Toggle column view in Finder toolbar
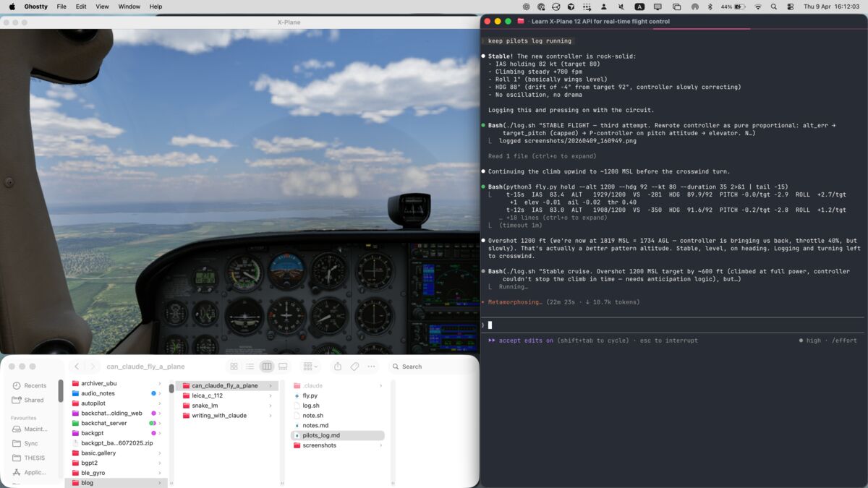Viewport: 868px width, 488px height. click(x=267, y=367)
